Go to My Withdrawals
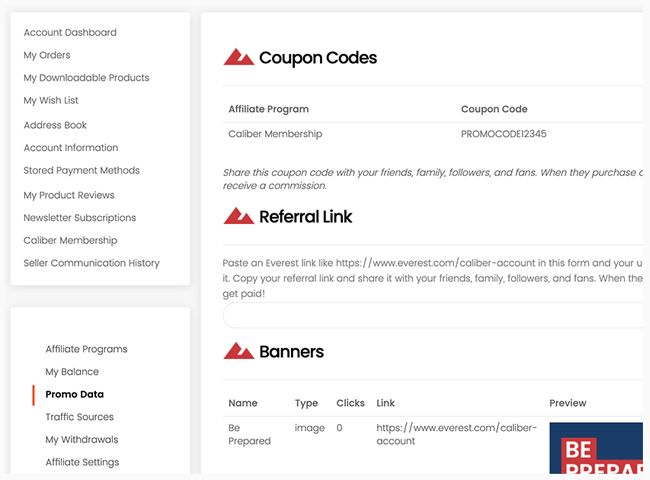 point(82,439)
